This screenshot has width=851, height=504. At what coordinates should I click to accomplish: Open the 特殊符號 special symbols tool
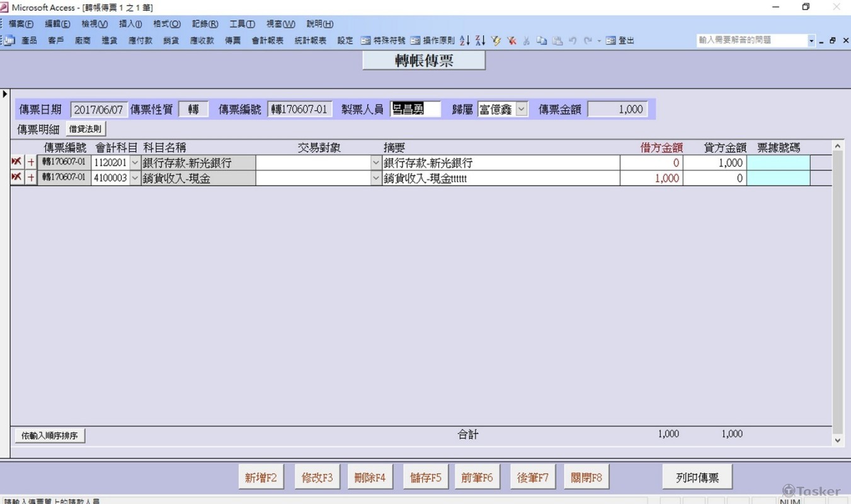(x=384, y=40)
